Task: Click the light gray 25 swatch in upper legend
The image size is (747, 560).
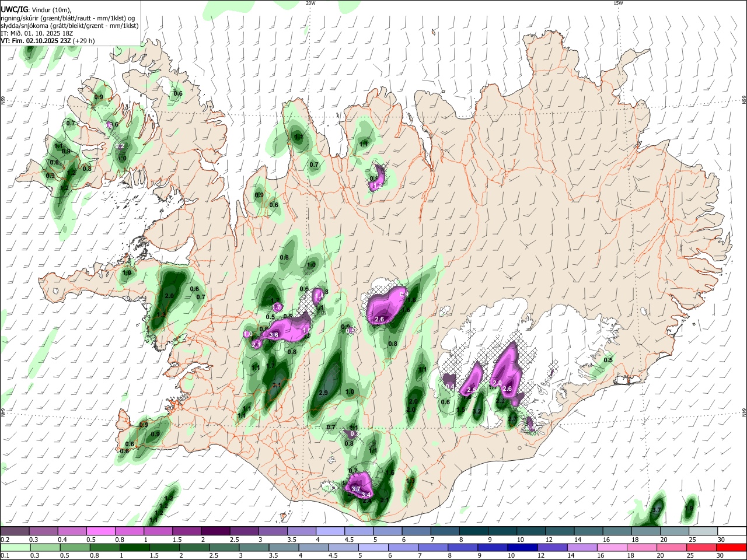Action: point(702,531)
